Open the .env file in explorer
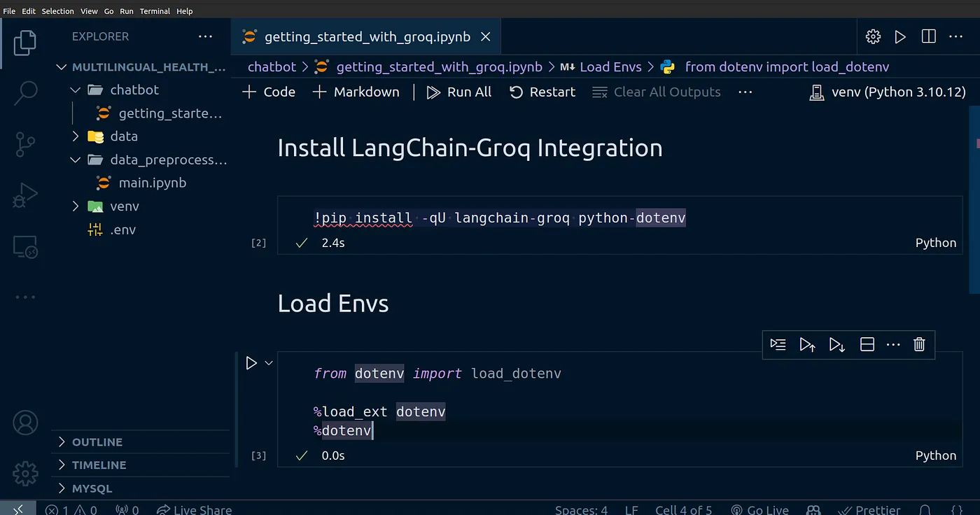This screenshot has height=515, width=980. click(122, 230)
